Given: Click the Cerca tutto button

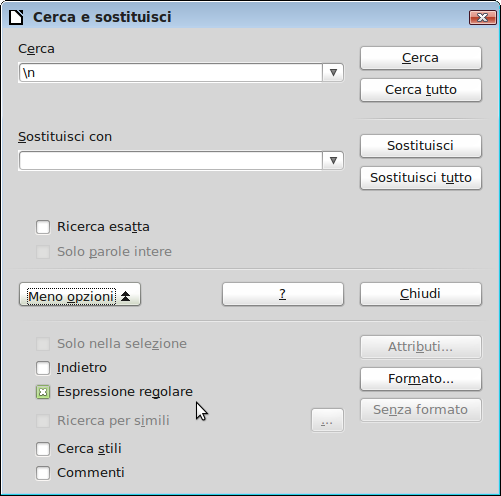Looking at the screenshot, I should (x=421, y=90).
